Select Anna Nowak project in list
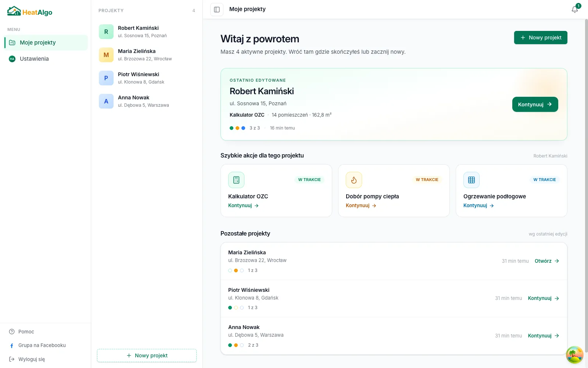Screen dimensions: 588x368 pyautogui.click(x=147, y=101)
